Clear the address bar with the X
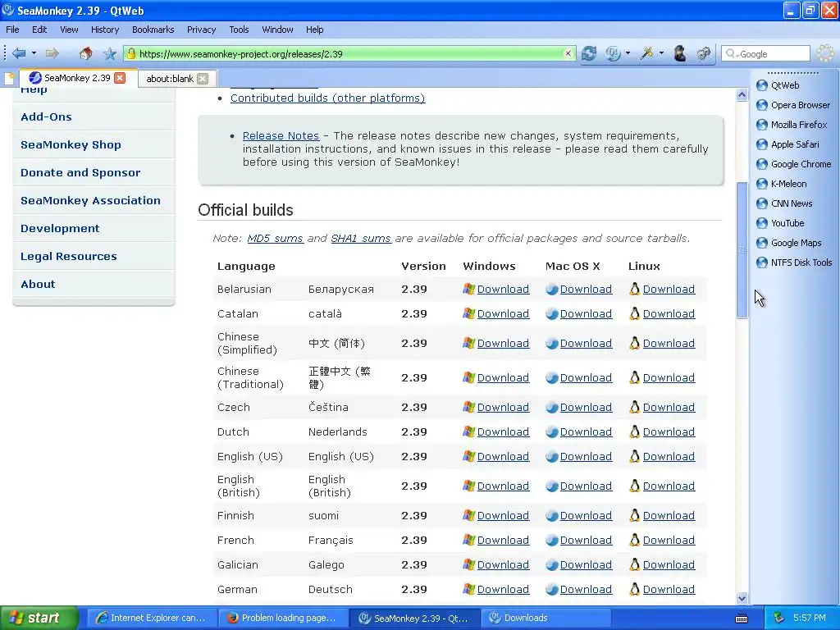 point(568,53)
